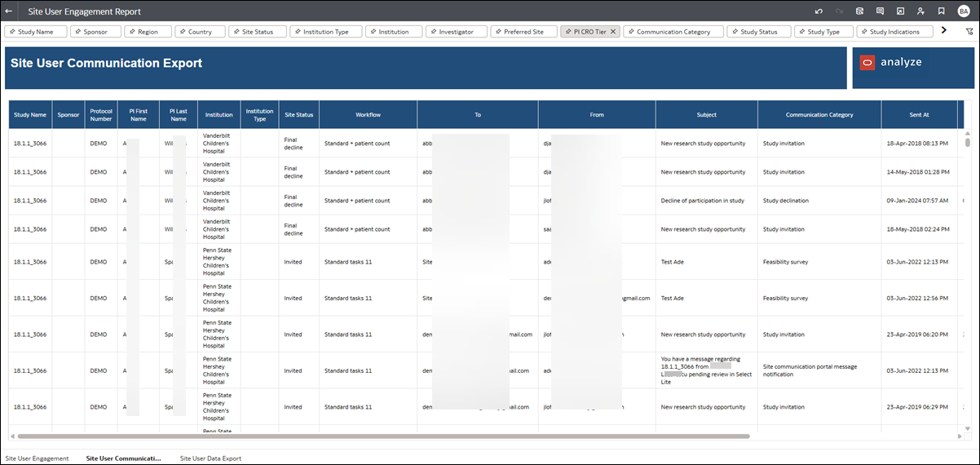Click the export icon in header
980x465 pixels.
pos(900,11)
